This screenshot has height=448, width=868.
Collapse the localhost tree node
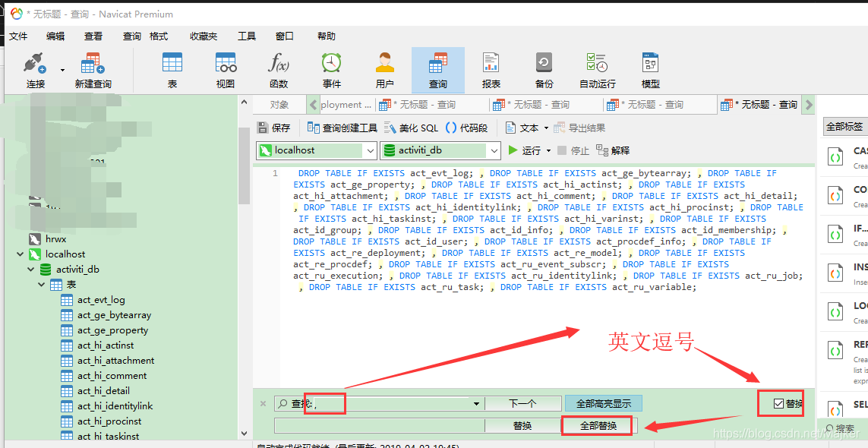point(21,254)
